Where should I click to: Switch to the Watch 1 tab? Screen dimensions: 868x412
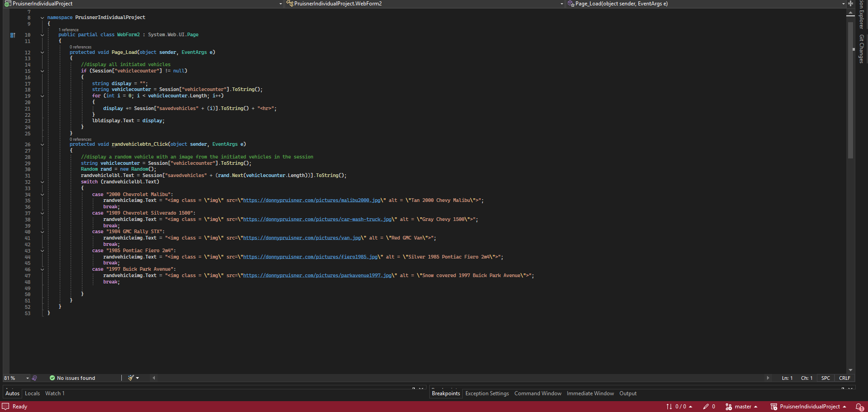tap(55, 393)
